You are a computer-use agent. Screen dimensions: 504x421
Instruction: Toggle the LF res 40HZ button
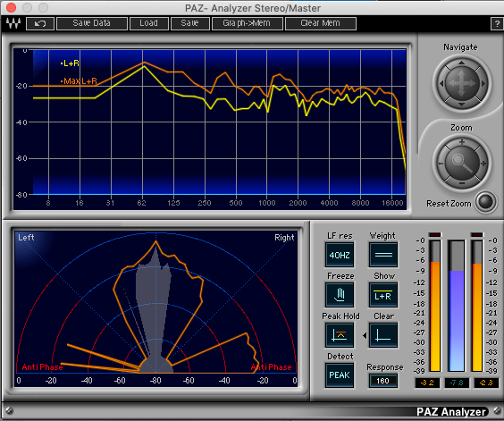(x=340, y=255)
